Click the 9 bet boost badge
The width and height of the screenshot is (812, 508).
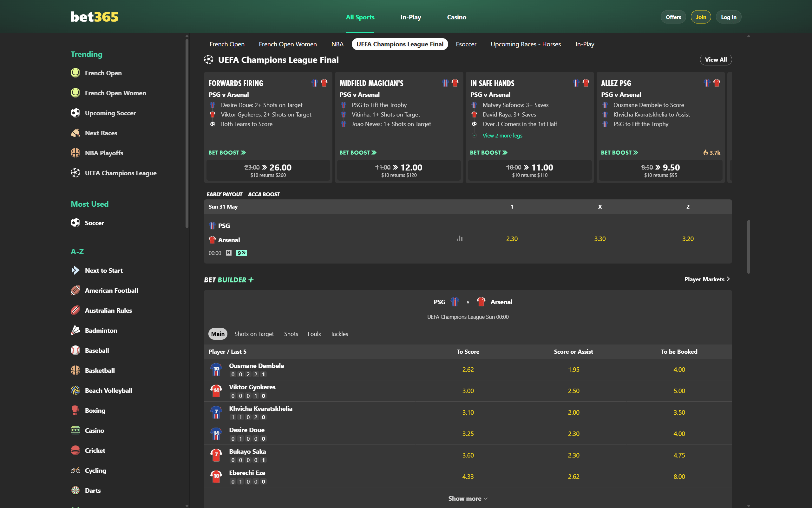[x=242, y=253]
